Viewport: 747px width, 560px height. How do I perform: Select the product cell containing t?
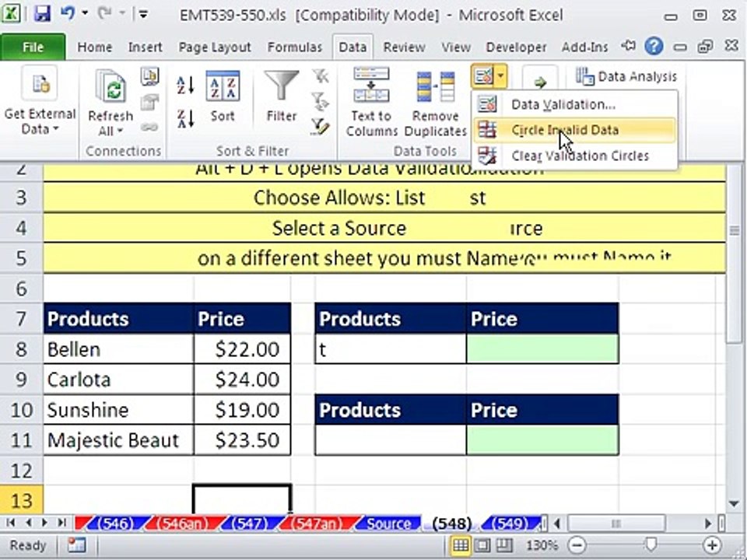pos(391,349)
